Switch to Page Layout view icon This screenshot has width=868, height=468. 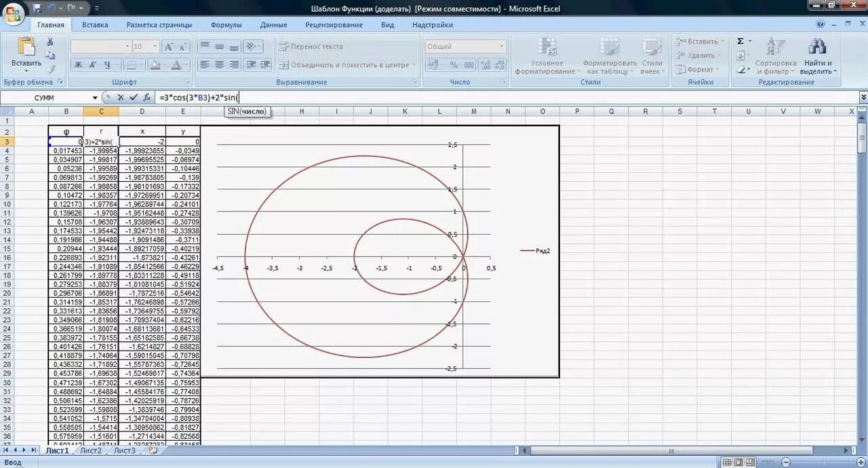[738, 463]
